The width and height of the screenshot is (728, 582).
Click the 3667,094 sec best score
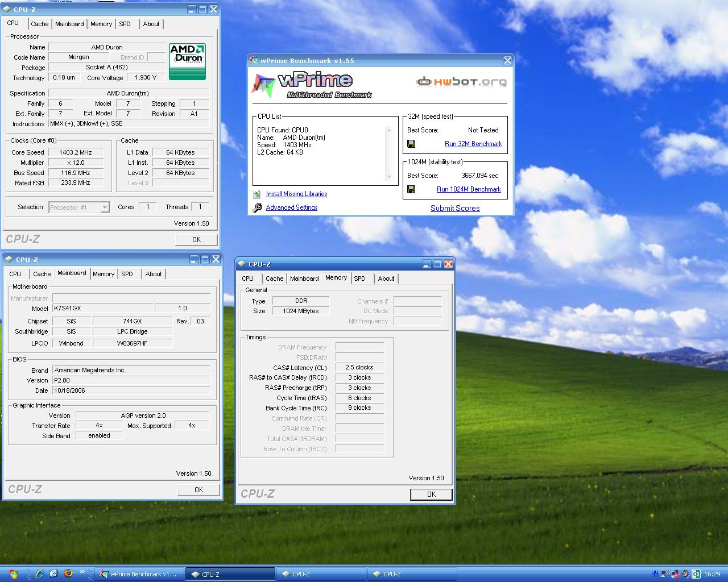click(479, 176)
